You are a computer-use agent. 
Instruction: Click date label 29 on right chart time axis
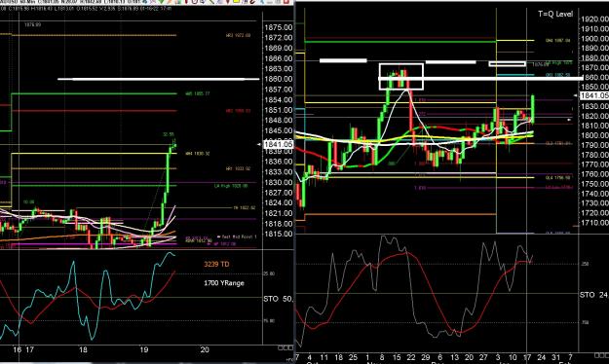pos(426,357)
